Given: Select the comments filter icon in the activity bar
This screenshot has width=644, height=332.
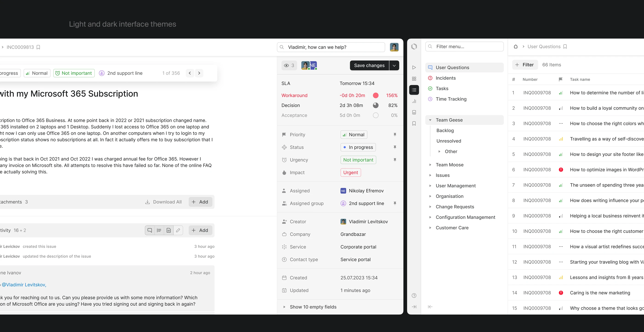Looking at the screenshot, I should [150, 230].
